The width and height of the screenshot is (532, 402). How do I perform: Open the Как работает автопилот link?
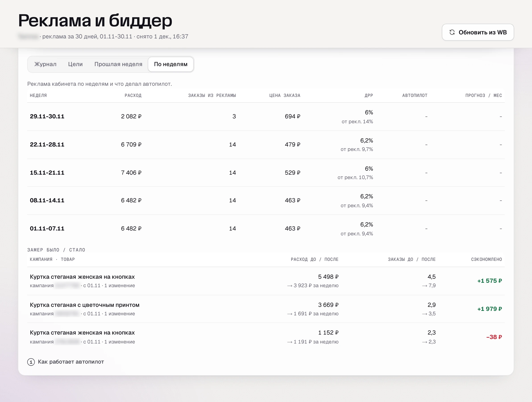click(71, 362)
